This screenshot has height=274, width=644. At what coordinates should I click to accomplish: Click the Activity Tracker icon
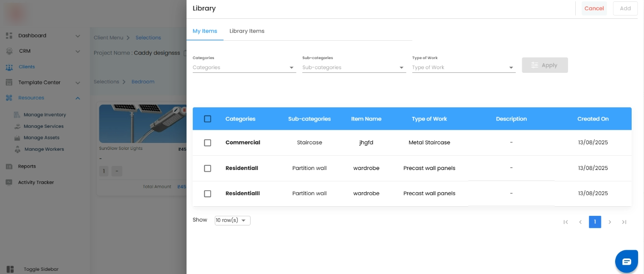pyautogui.click(x=9, y=182)
